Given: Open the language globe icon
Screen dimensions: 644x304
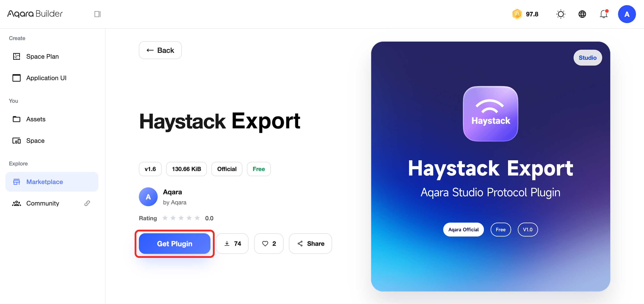Looking at the screenshot, I should tap(582, 14).
